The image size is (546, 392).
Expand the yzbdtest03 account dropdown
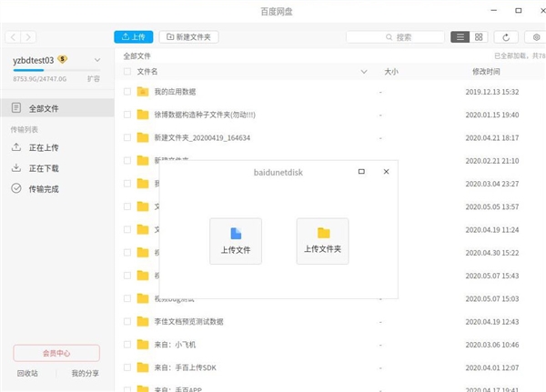click(x=97, y=59)
